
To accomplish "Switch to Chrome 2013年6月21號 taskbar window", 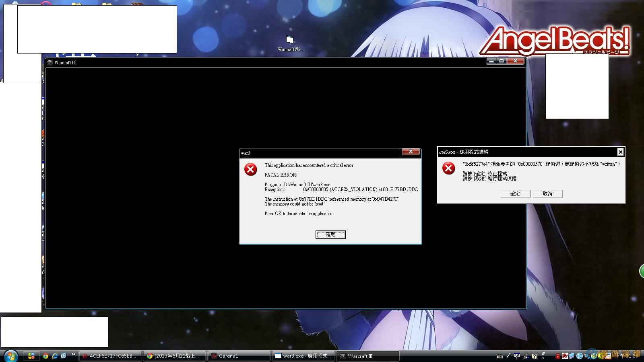I will (174, 356).
